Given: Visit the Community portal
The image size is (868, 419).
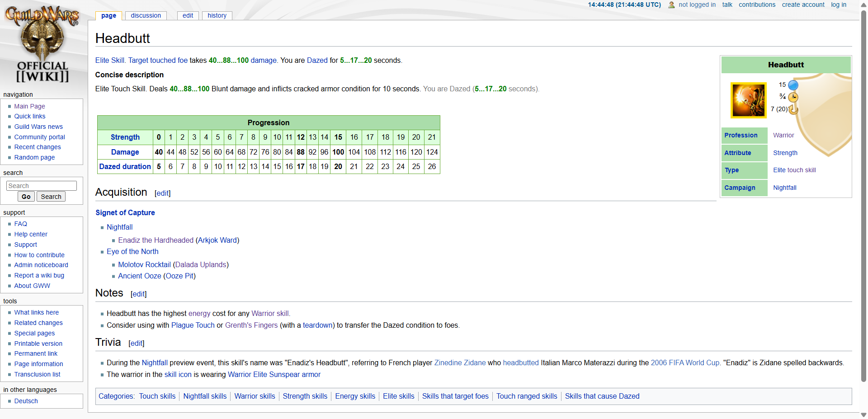Looking at the screenshot, I should (x=39, y=137).
